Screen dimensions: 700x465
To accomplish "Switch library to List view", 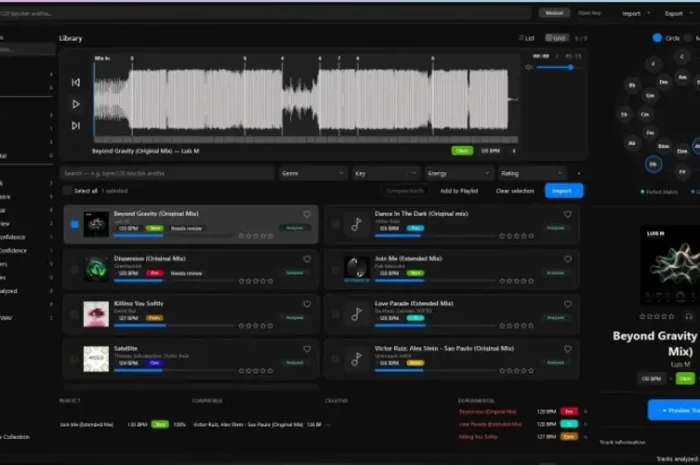I will click(527, 38).
